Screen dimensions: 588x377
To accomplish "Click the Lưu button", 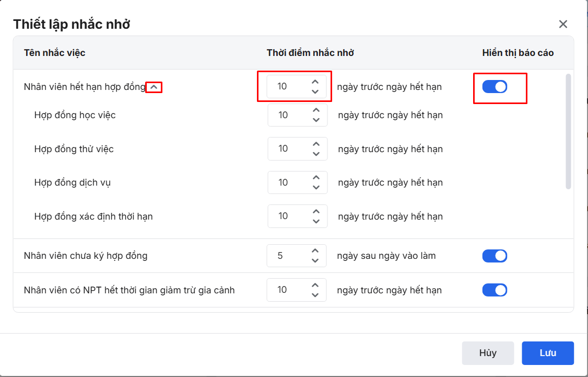I will coord(548,353).
